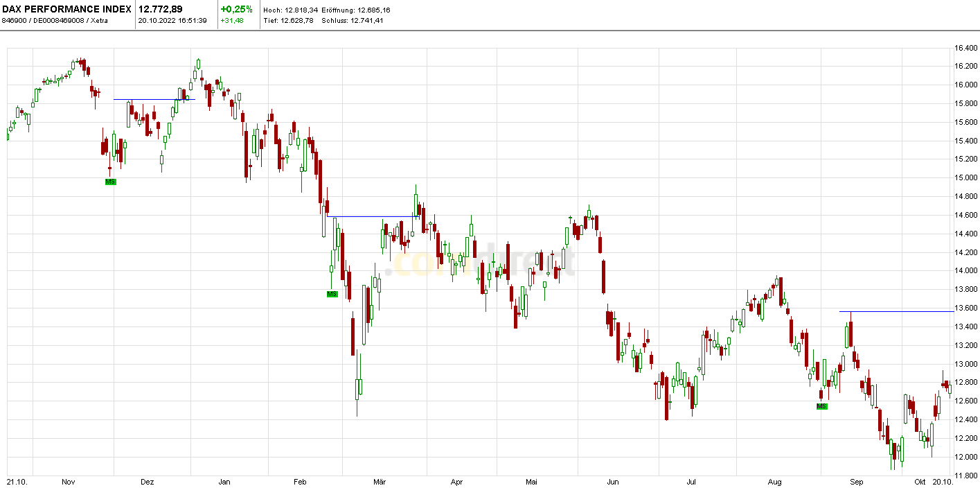Click the 20.10. date label at axis end
Image resolution: width=980 pixels, height=488 pixels.
click(945, 481)
